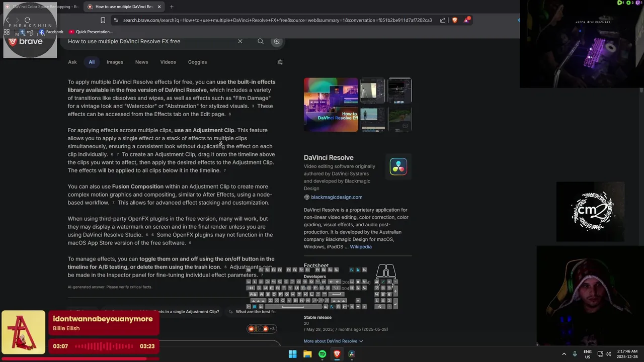This screenshot has height=362, width=644.
Task: Clear the search query with the X icon
Action: 240,41
